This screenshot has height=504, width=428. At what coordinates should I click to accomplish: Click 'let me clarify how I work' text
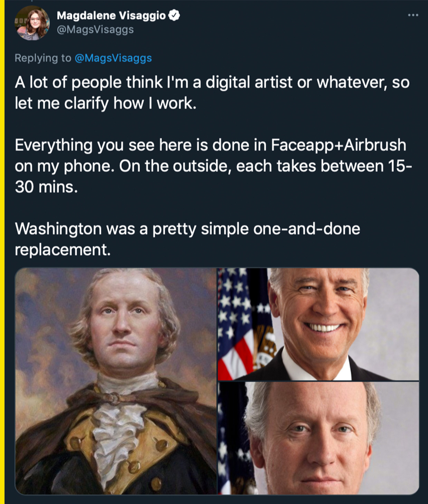(106, 103)
